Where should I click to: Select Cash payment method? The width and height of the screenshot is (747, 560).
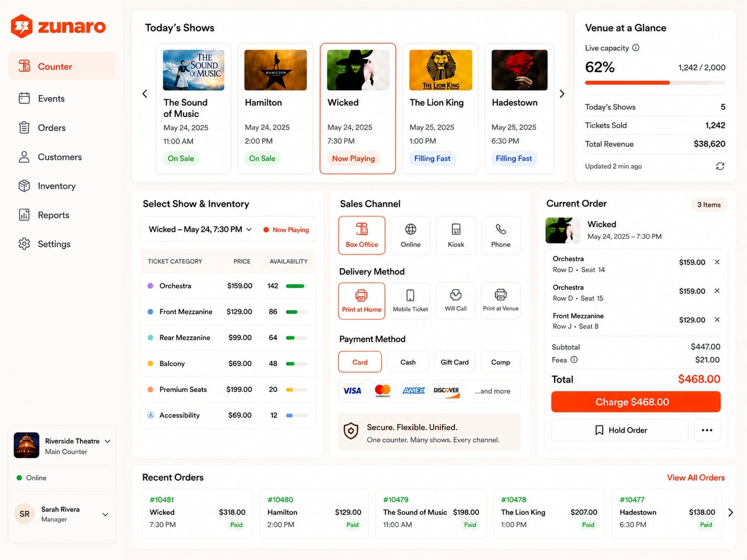pyautogui.click(x=408, y=362)
